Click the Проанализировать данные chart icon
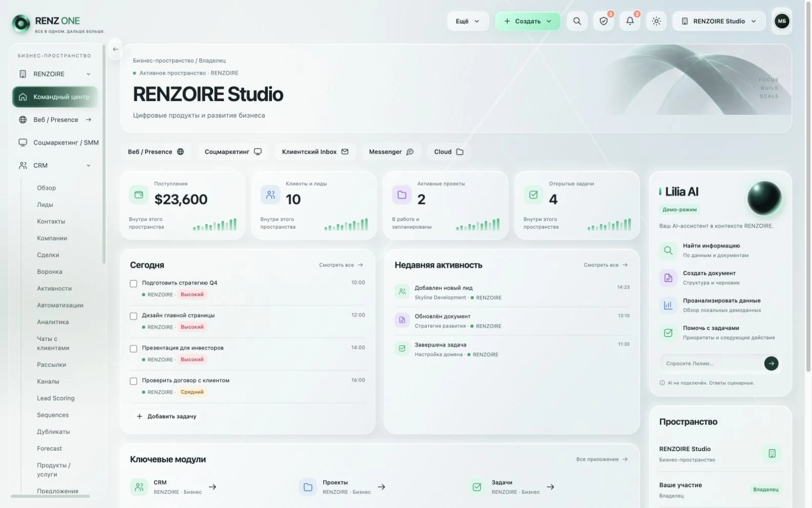This screenshot has height=508, width=812. (668, 305)
